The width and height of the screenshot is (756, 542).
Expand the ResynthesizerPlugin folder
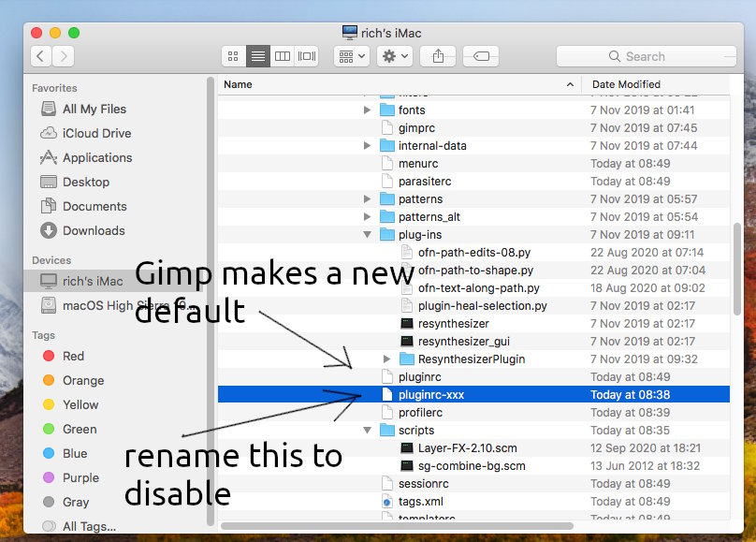click(386, 359)
